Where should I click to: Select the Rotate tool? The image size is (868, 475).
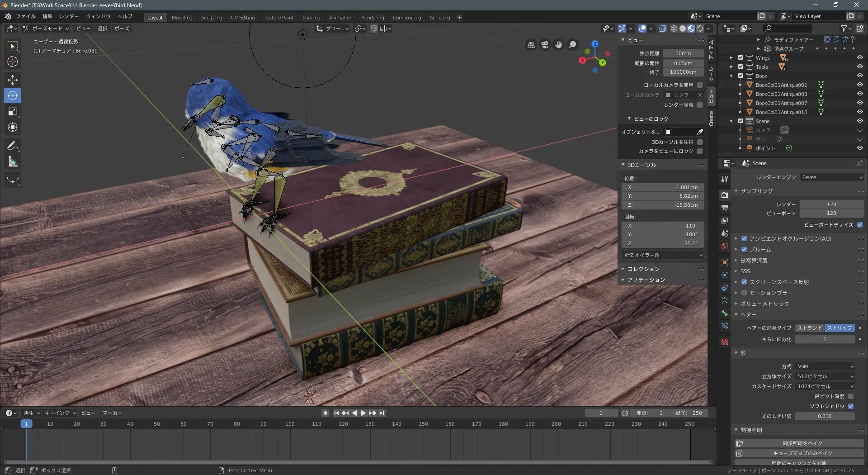(x=13, y=95)
